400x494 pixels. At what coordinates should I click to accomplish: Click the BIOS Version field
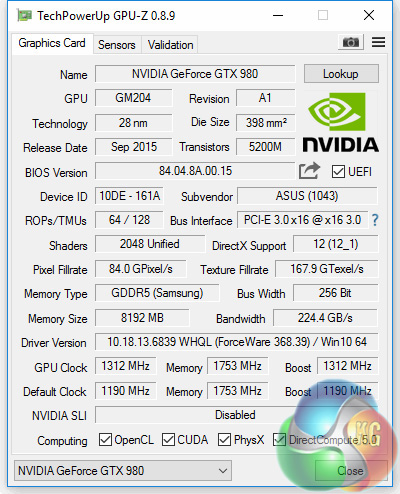195,171
